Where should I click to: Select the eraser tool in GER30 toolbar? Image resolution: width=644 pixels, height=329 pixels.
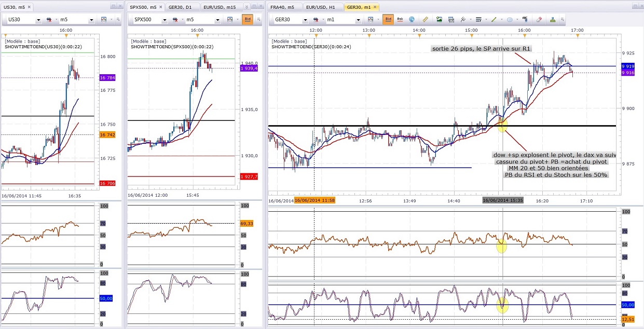pos(539,20)
